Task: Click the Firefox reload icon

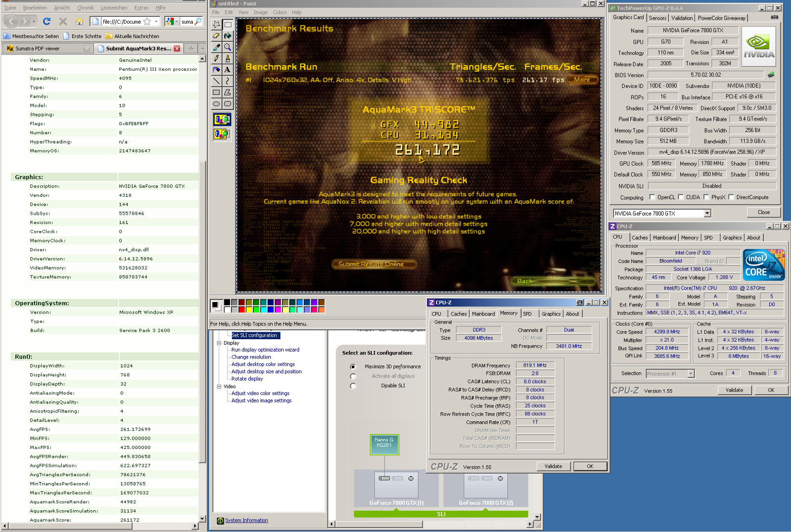Action: point(47,21)
